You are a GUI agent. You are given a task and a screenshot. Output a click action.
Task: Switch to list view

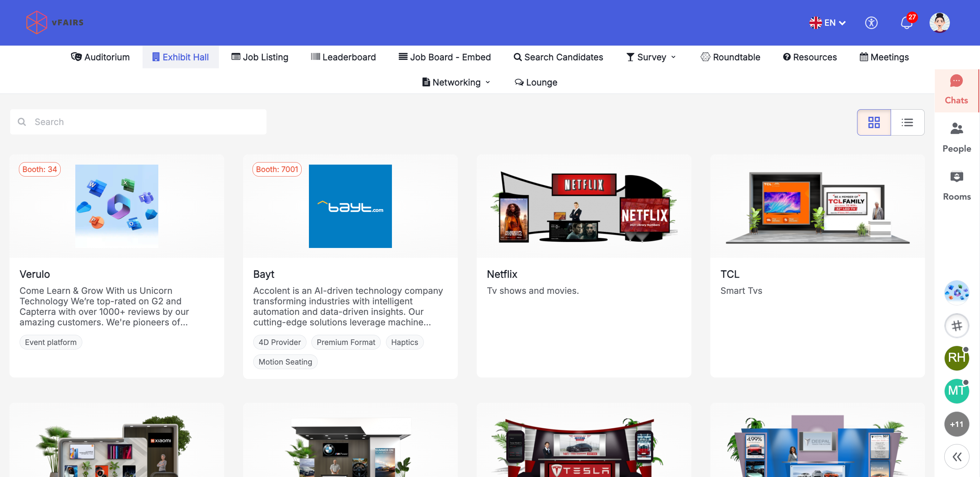[907, 123]
